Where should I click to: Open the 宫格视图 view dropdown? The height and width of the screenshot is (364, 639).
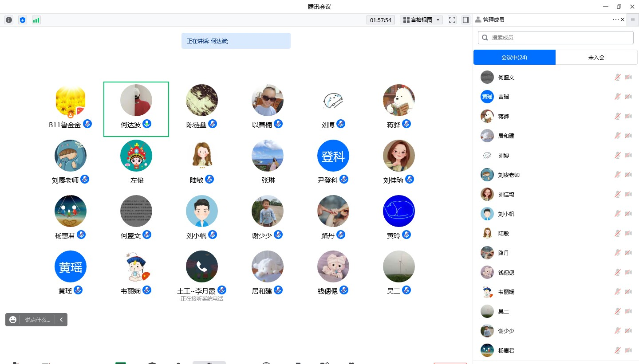(421, 20)
